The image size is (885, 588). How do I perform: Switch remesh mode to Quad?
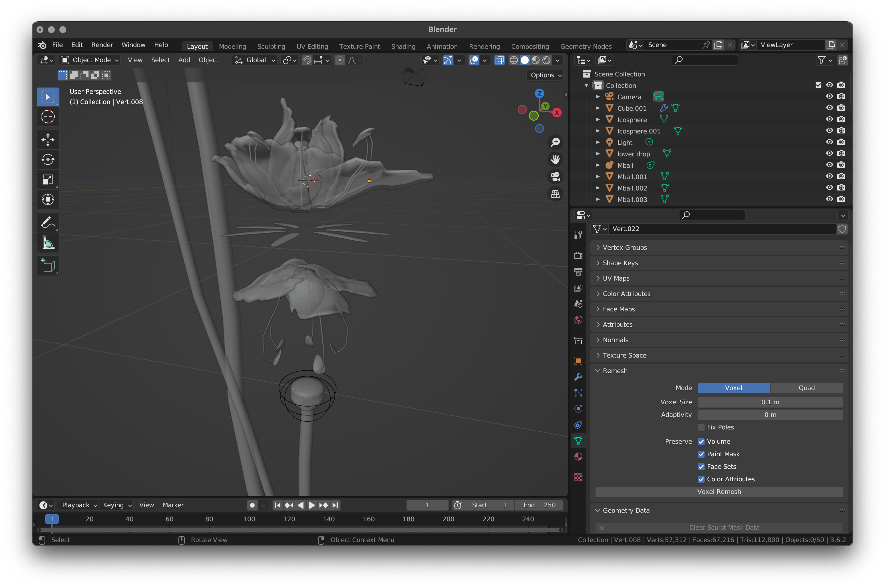(806, 388)
